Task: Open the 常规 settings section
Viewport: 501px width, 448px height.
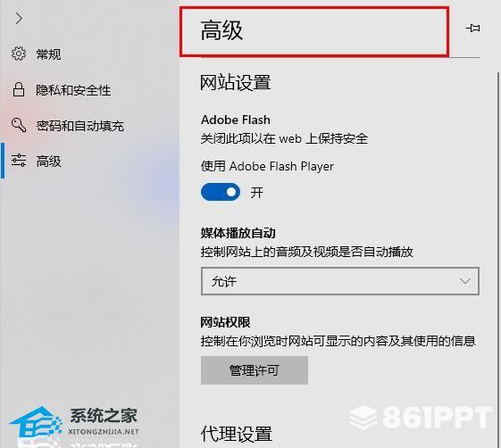Action: (48, 54)
